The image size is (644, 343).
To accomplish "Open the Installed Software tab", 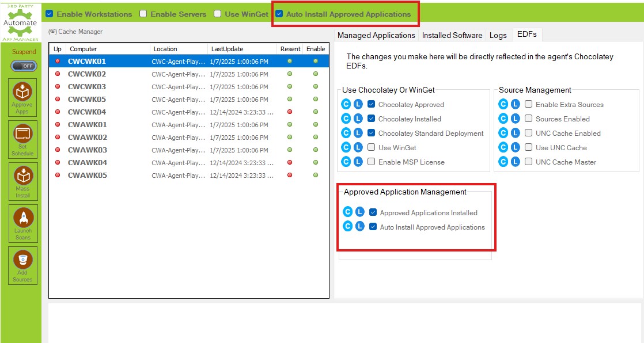I will coord(452,35).
